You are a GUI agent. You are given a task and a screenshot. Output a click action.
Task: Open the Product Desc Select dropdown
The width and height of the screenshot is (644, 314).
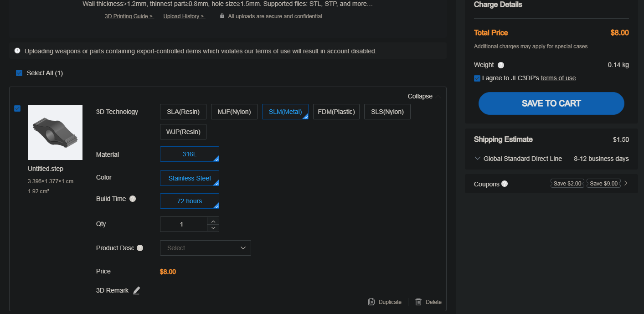(205, 248)
